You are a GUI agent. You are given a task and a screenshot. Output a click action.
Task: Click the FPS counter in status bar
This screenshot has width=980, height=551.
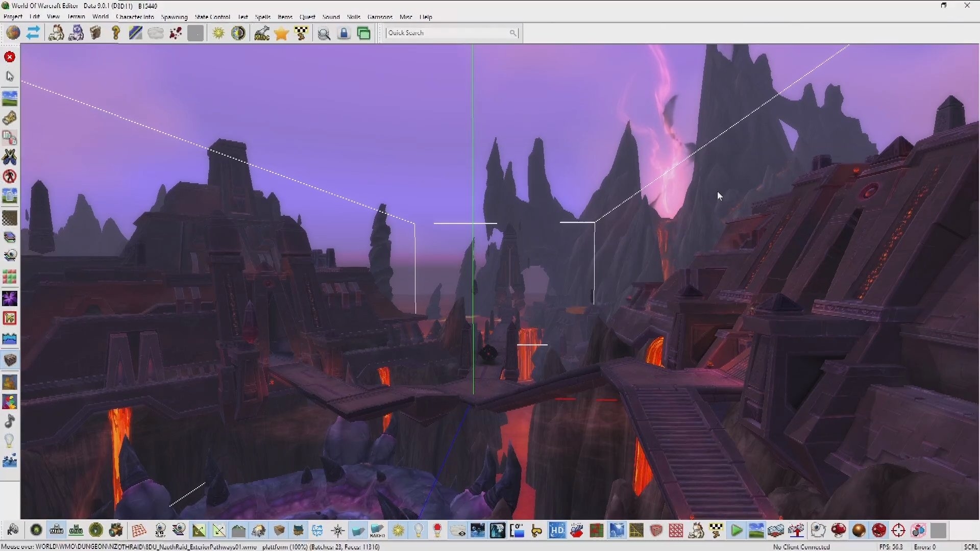pos(891,547)
